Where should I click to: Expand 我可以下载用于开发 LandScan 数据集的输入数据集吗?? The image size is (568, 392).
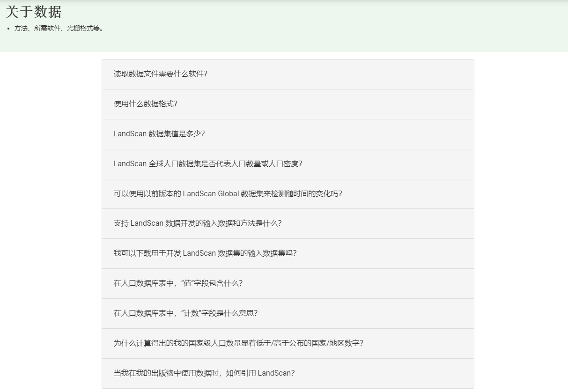coord(288,253)
